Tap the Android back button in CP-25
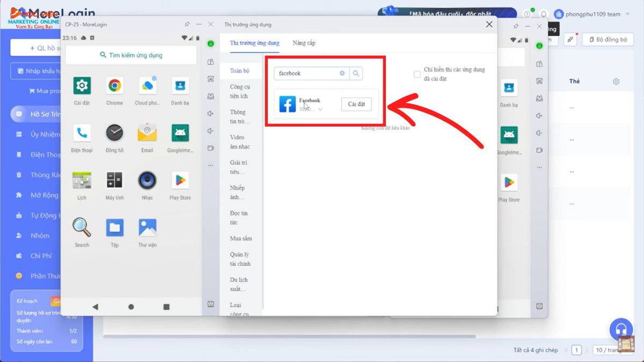The height and width of the screenshot is (362, 644). click(x=96, y=307)
